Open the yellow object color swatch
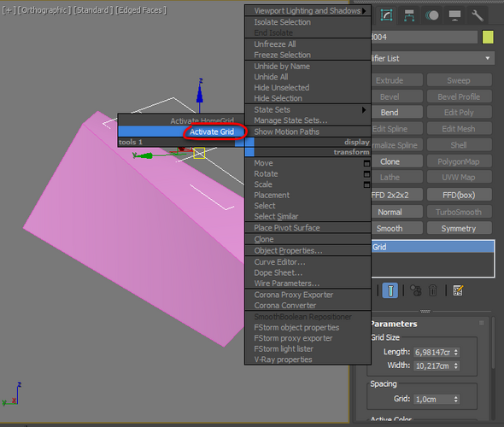Screen dimensions: 504x427 coord(488,38)
